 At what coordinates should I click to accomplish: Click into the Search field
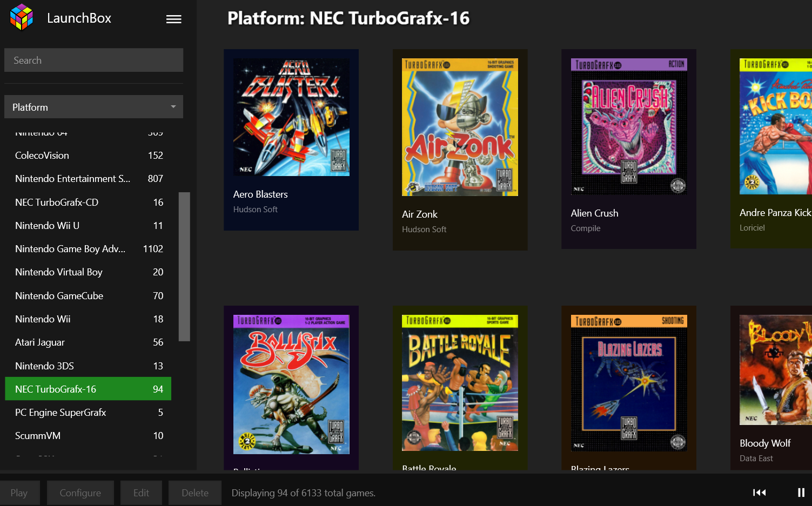pyautogui.click(x=94, y=60)
